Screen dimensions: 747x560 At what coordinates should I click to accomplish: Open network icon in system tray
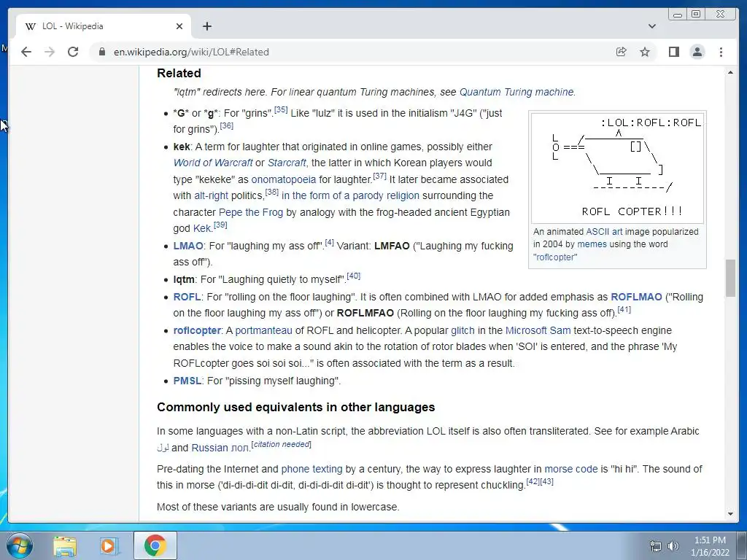click(656, 546)
